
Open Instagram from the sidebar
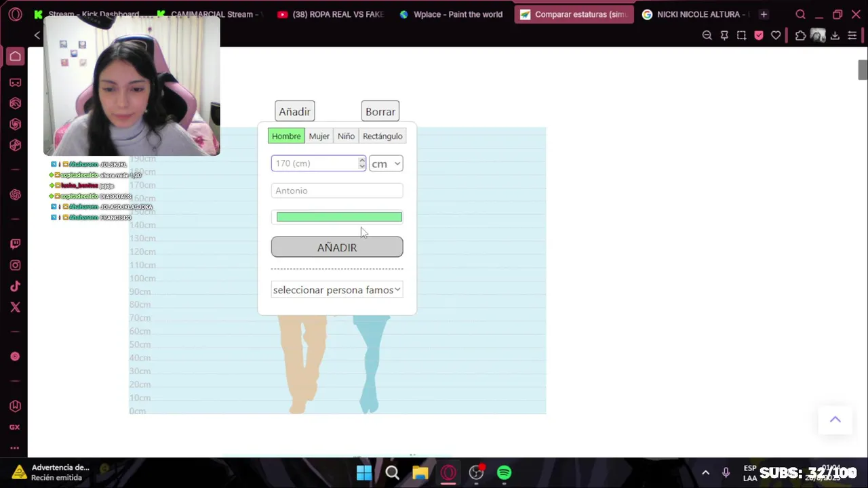click(x=15, y=266)
